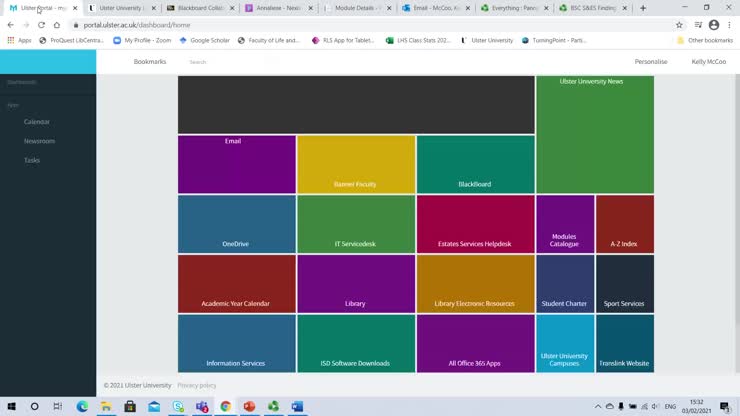Open the Sport Services tile
740x416 pixels.
click(x=625, y=284)
